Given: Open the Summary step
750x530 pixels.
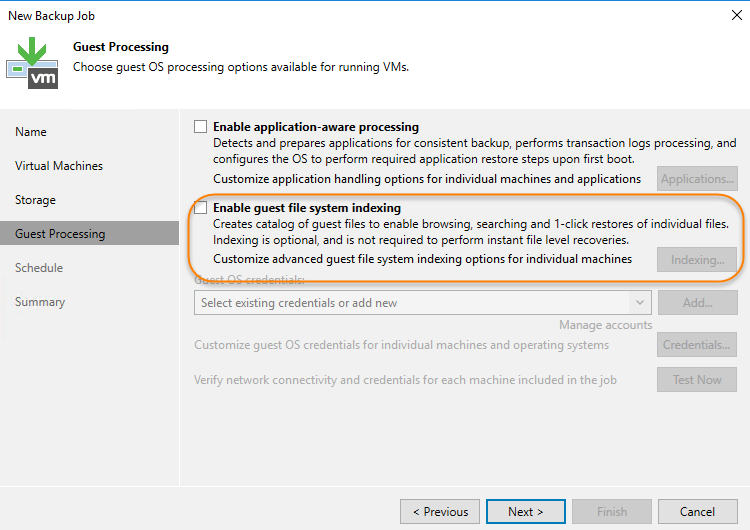Looking at the screenshot, I should click(x=40, y=302).
